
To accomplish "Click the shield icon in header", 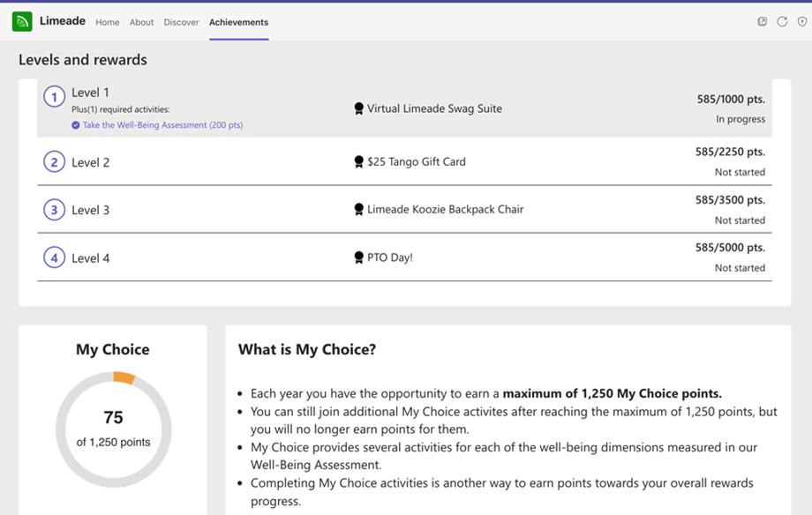I will click(x=801, y=21).
